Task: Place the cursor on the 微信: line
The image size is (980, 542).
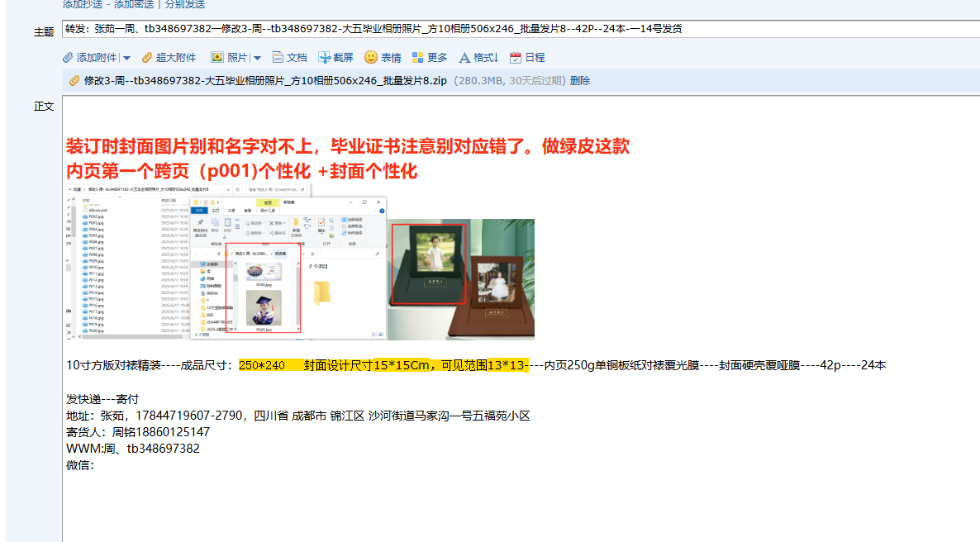Action: tap(80, 464)
